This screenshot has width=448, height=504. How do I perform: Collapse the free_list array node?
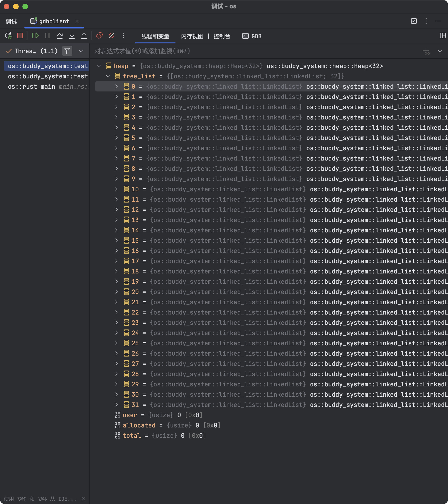click(108, 76)
